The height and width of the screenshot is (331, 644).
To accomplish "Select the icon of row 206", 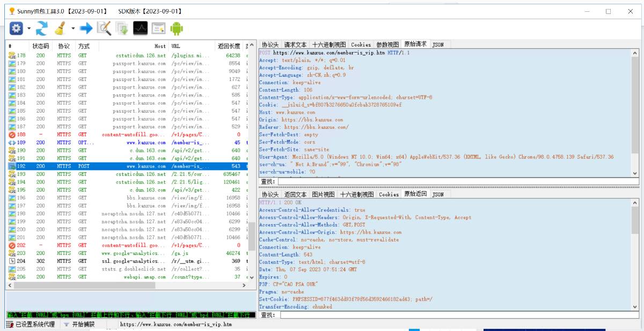I will pyautogui.click(x=12, y=277).
